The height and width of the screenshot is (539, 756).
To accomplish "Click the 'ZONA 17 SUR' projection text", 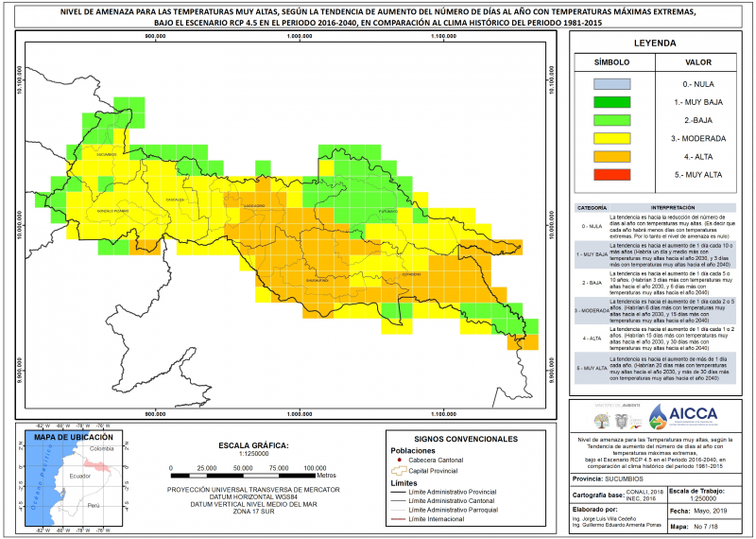I will point(253,512).
